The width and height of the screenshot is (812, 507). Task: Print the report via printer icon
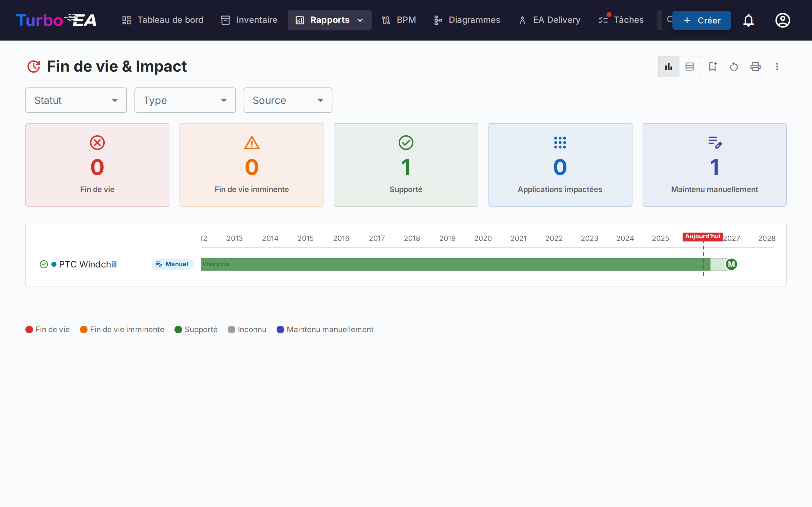tap(755, 67)
